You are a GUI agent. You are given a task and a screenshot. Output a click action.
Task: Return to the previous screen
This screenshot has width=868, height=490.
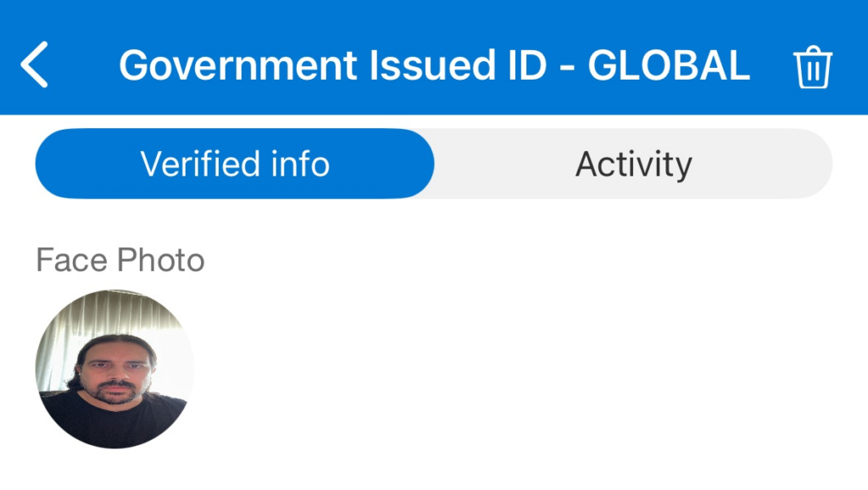36,66
